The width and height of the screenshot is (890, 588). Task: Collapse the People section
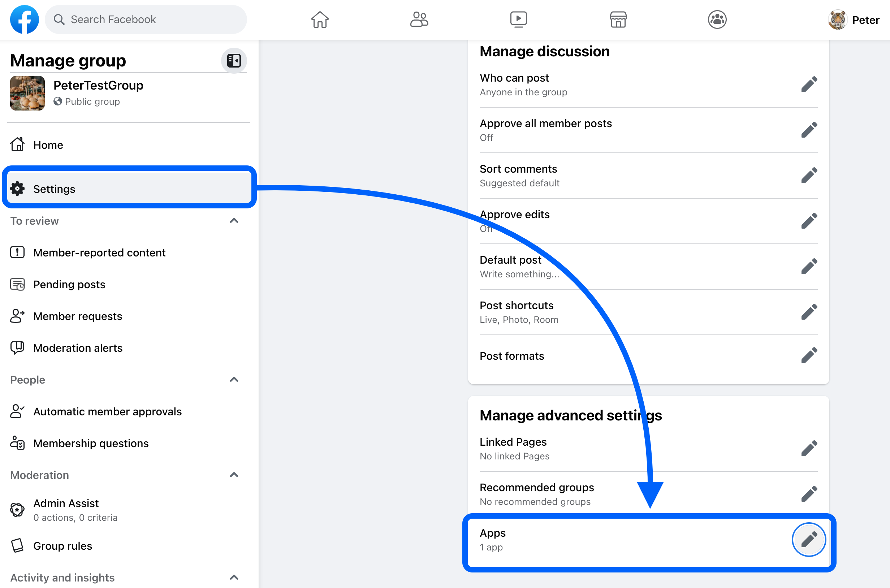tap(234, 380)
